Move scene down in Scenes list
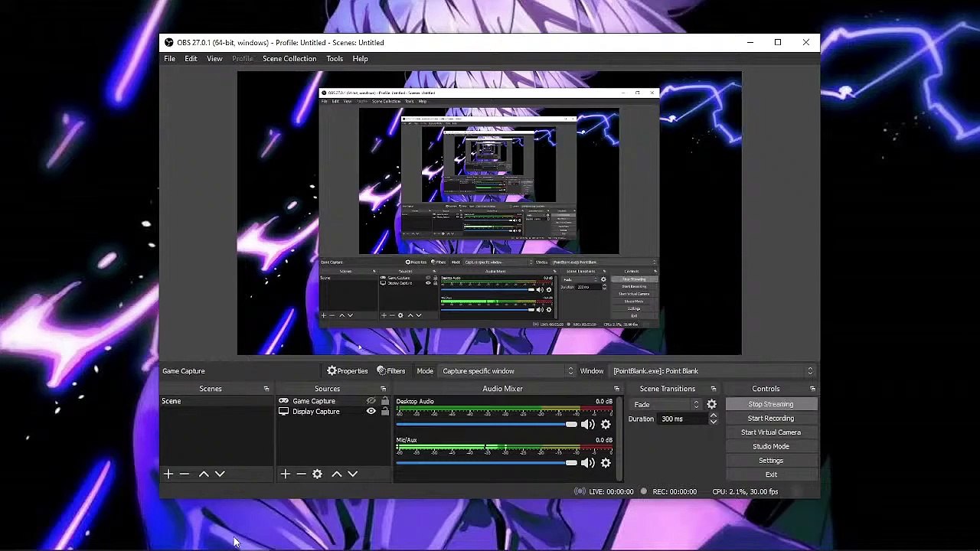The height and width of the screenshot is (551, 980). click(x=220, y=474)
